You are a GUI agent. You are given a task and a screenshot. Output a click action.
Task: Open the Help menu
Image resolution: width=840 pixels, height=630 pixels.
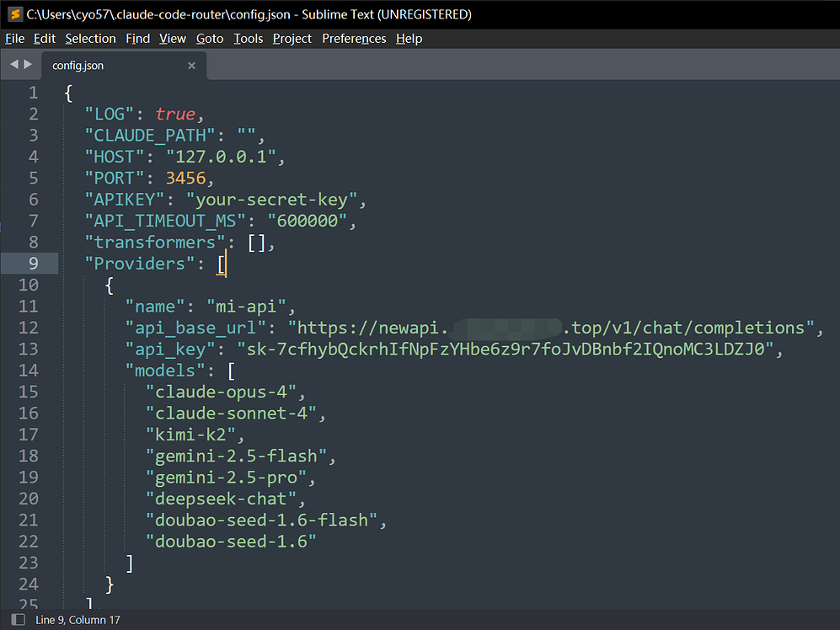(x=409, y=39)
